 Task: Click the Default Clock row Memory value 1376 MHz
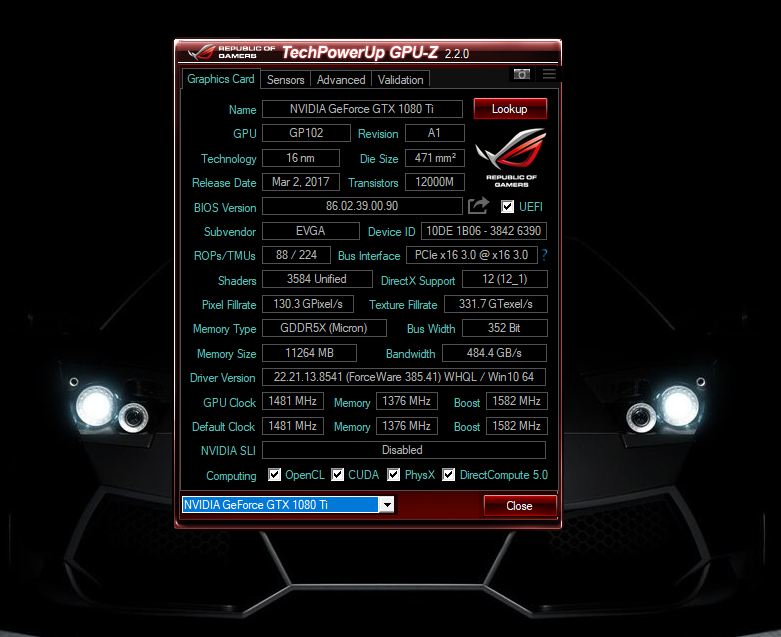tap(407, 426)
